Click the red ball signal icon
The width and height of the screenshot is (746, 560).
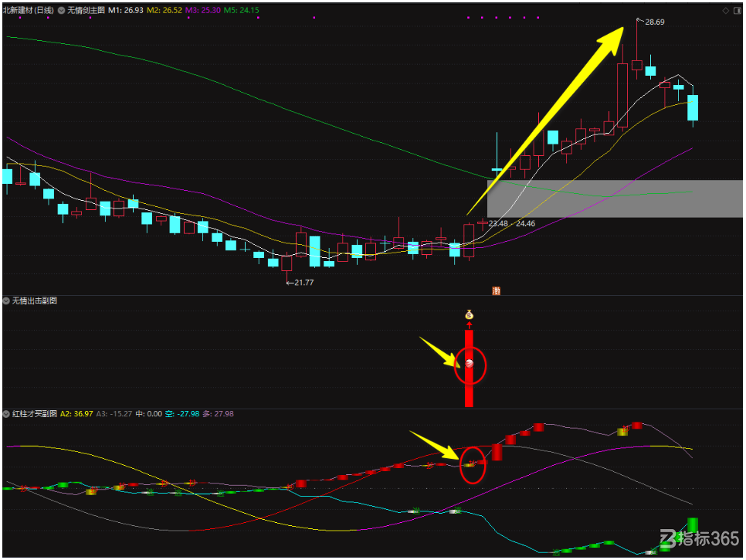coord(469,364)
